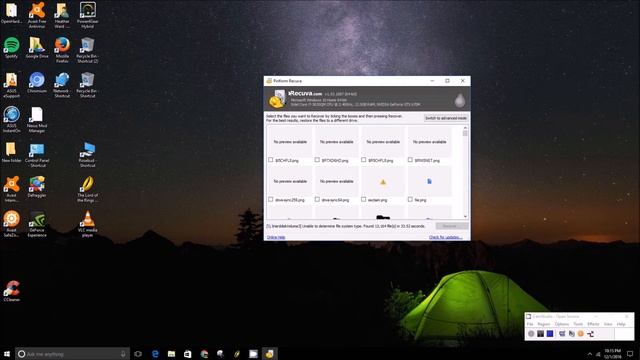Tick the fourth checkbox in the top file row
640x360 pixels.
tap(410, 160)
